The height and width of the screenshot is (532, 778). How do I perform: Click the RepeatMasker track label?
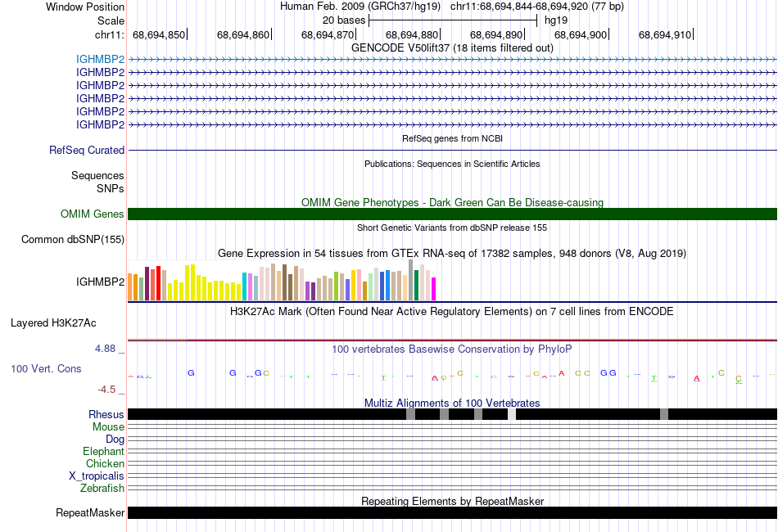coord(90,512)
